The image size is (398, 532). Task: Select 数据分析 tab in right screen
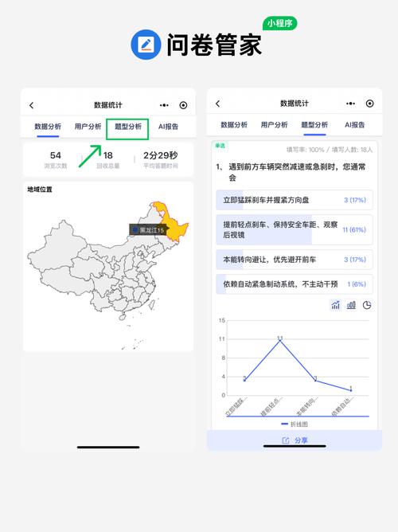[x=234, y=125]
